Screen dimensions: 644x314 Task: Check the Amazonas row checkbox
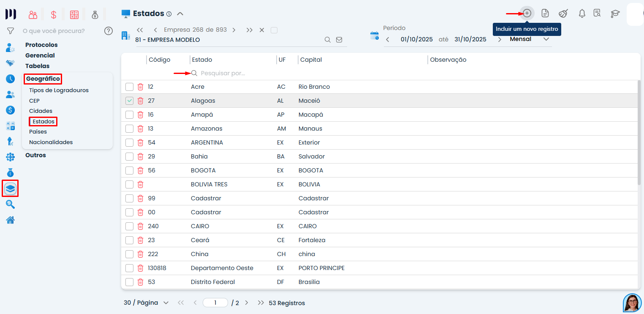coord(129,129)
